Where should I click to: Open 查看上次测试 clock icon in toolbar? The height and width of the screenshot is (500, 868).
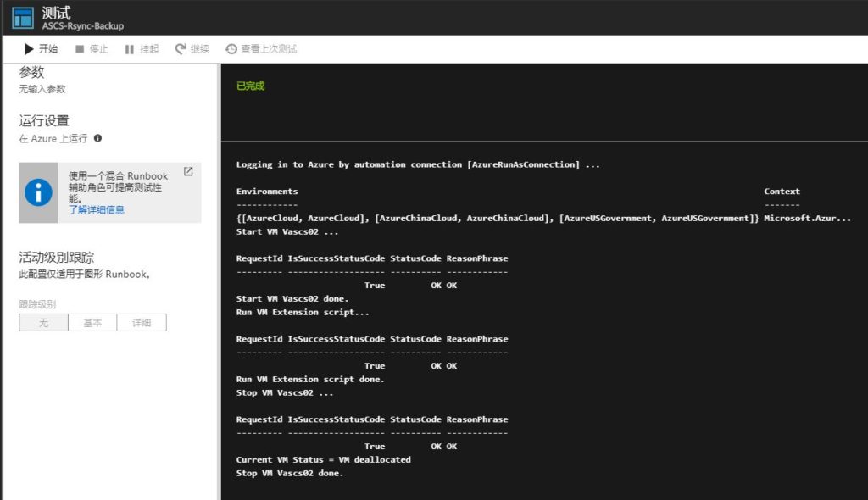(x=231, y=49)
